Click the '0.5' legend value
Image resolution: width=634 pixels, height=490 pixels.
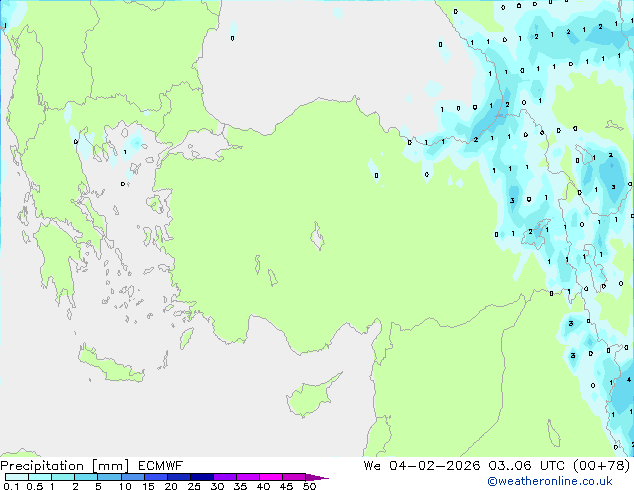click(35, 486)
